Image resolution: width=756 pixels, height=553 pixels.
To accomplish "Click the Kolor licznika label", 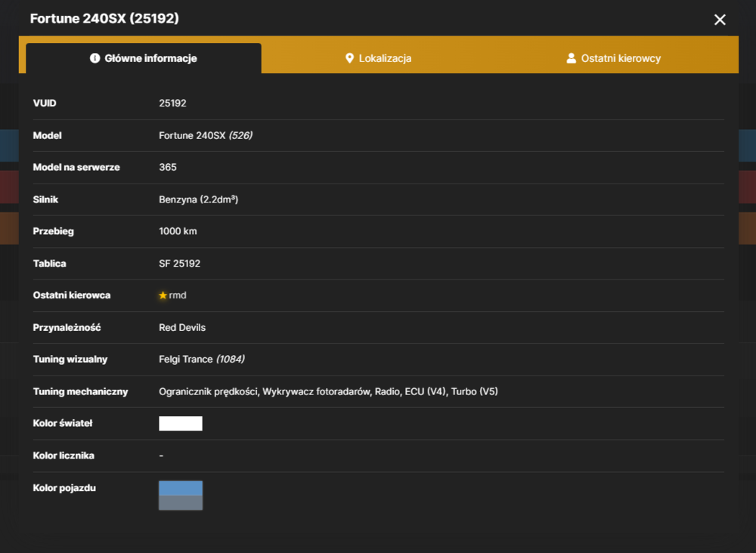I will point(64,456).
